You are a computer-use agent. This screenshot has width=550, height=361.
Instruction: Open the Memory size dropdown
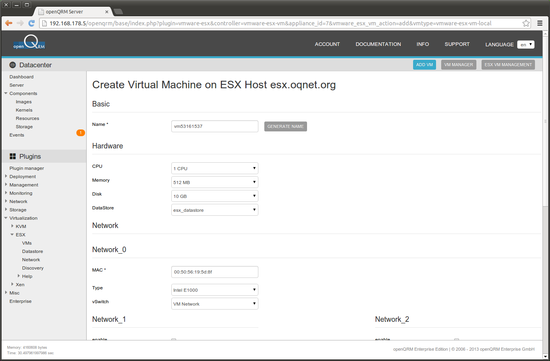click(215, 182)
